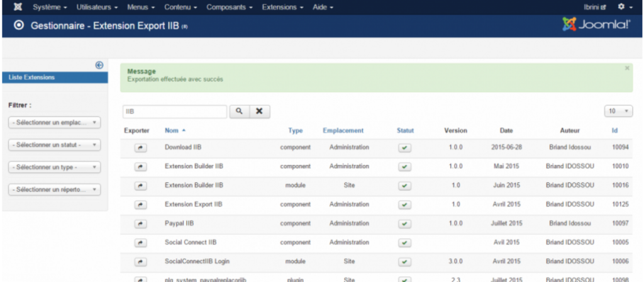Export the SocialConnectIIB Login module
Image resolution: width=644 pixels, height=282 pixels.
click(140, 262)
